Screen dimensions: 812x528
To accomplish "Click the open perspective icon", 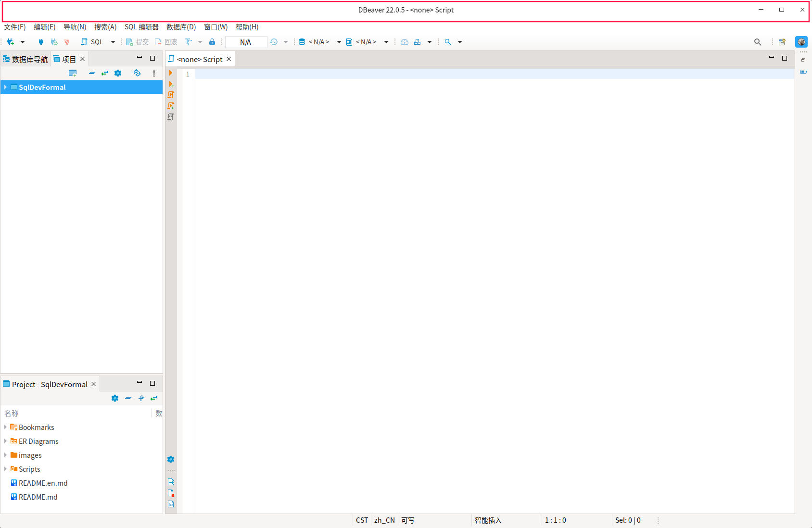I will tap(782, 42).
